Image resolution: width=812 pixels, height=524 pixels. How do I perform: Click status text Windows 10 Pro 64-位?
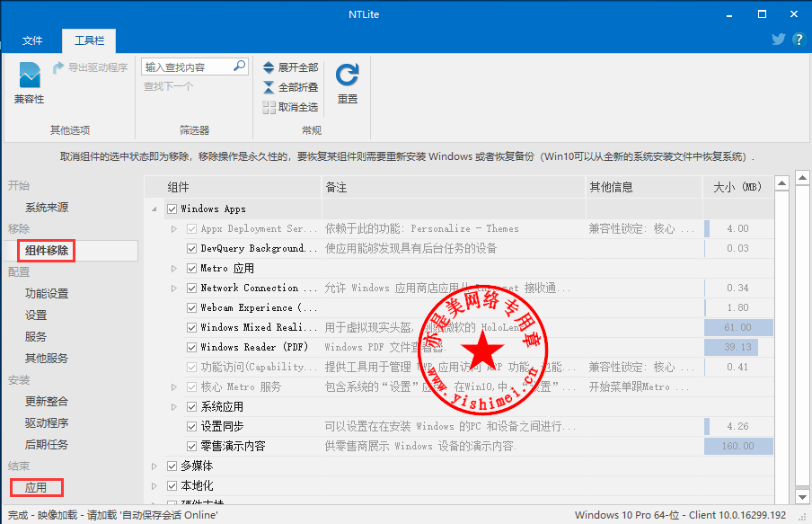pos(627,515)
